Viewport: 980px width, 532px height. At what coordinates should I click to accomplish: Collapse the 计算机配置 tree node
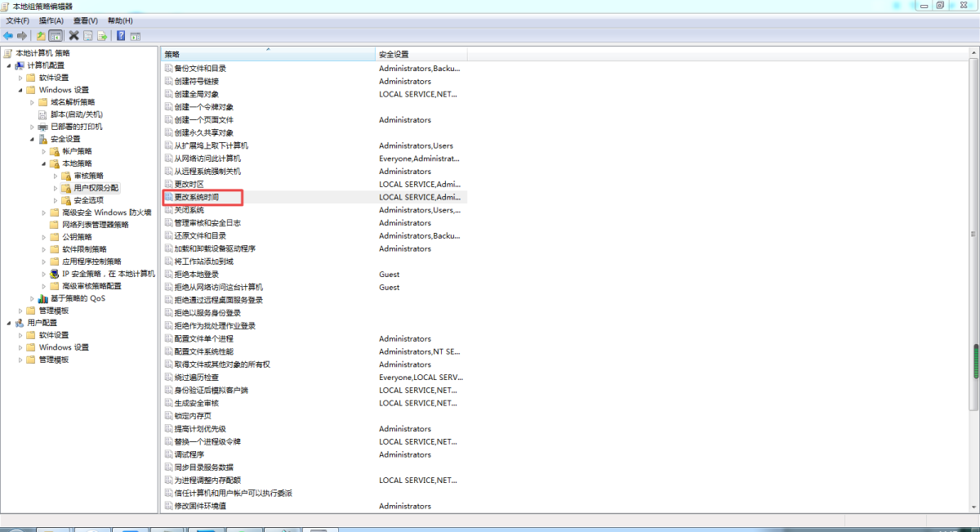coord(9,65)
